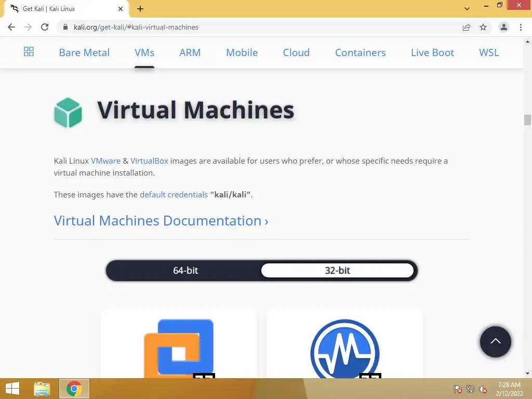Select the Containers tab
The image size is (532, 399).
(x=361, y=52)
